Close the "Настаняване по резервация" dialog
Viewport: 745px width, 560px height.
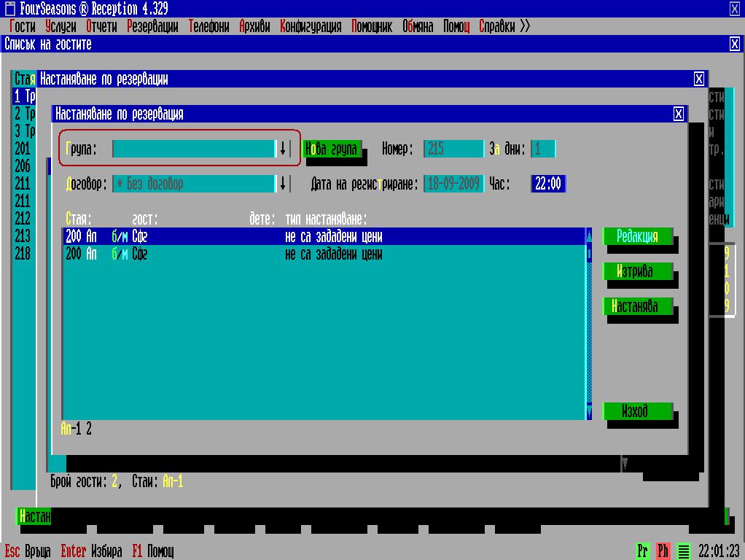click(x=679, y=114)
